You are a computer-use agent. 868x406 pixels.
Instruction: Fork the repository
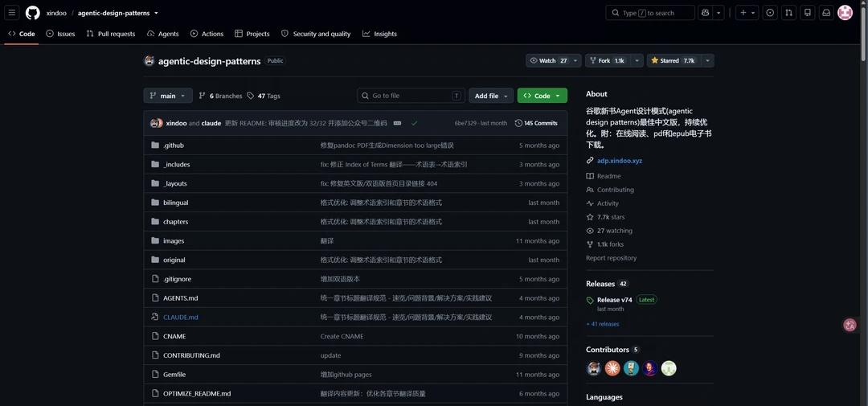coord(608,61)
